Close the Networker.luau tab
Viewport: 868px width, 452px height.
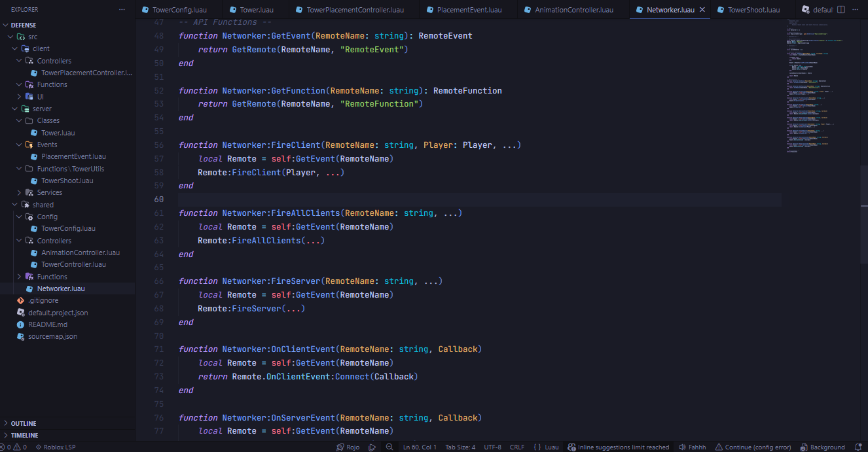(702, 10)
